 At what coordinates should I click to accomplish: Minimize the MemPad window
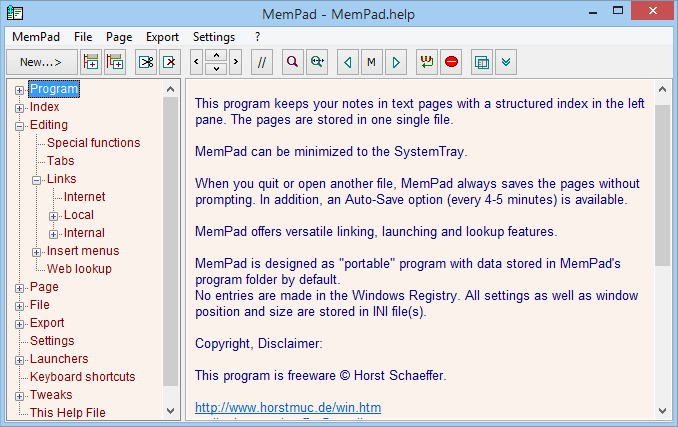click(x=593, y=12)
